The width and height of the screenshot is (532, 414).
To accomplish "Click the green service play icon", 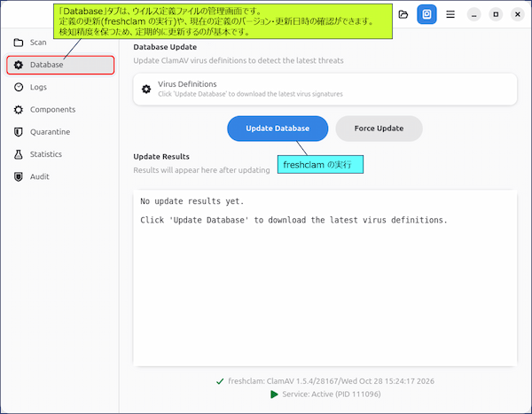I will pyautogui.click(x=274, y=394).
